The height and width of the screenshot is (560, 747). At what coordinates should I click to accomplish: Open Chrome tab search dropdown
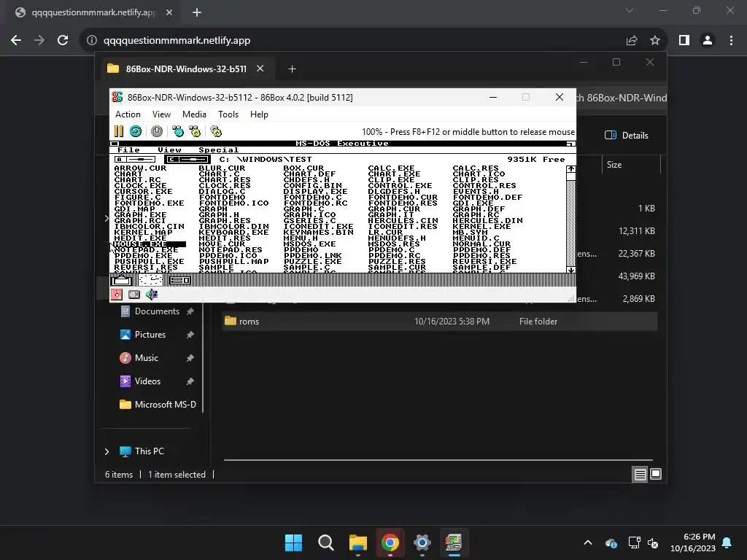coord(630,10)
